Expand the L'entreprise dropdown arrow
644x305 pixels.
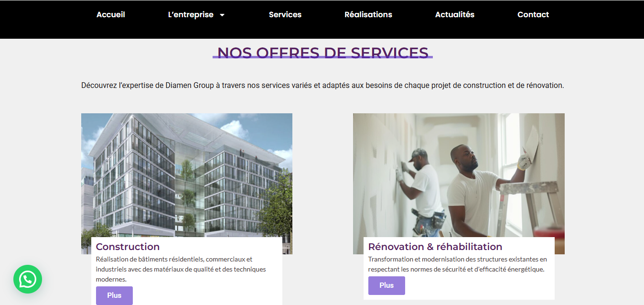coord(222,15)
